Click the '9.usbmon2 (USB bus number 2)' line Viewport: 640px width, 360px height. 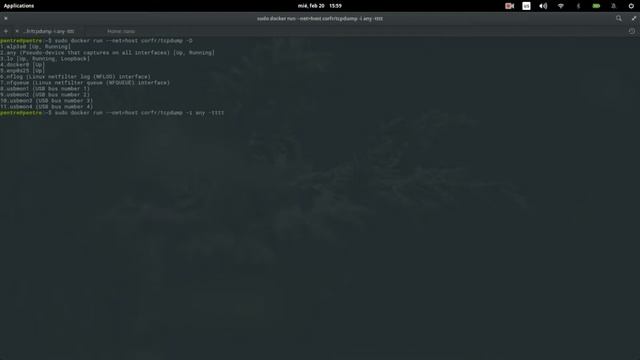pos(45,94)
